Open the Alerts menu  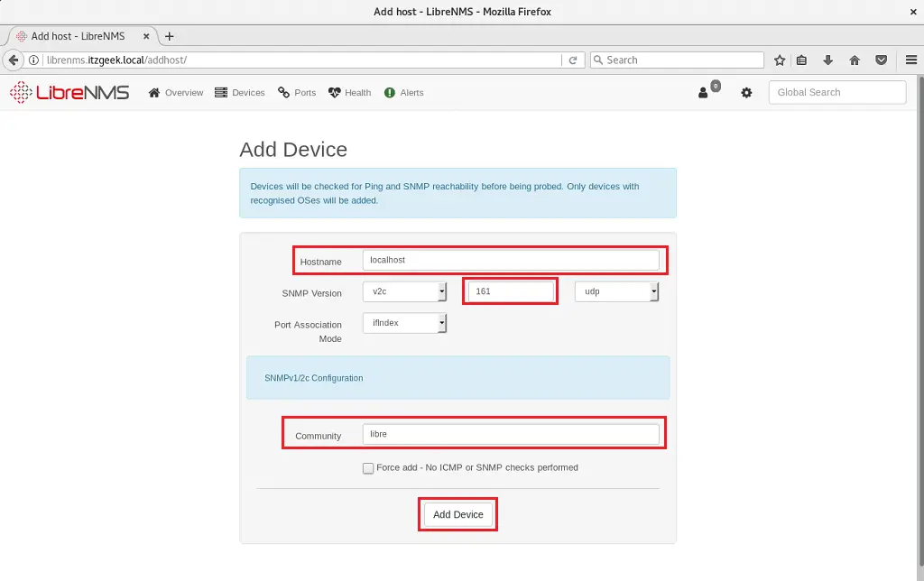(x=403, y=93)
